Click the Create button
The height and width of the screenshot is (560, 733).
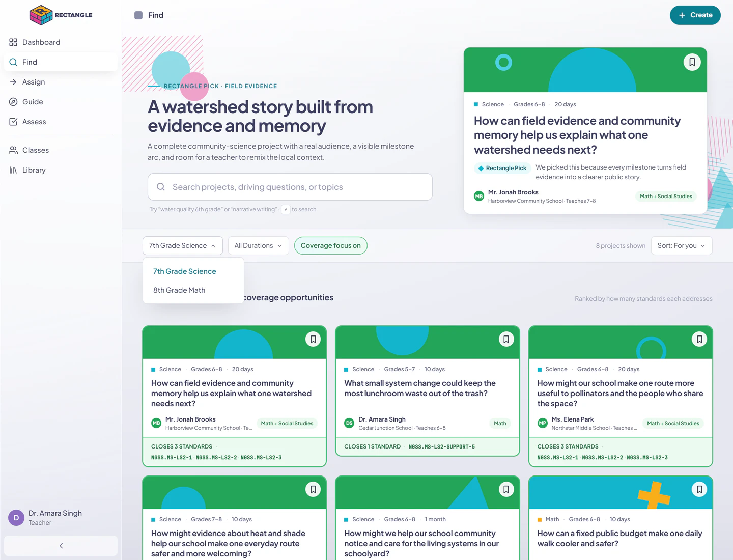pos(695,15)
